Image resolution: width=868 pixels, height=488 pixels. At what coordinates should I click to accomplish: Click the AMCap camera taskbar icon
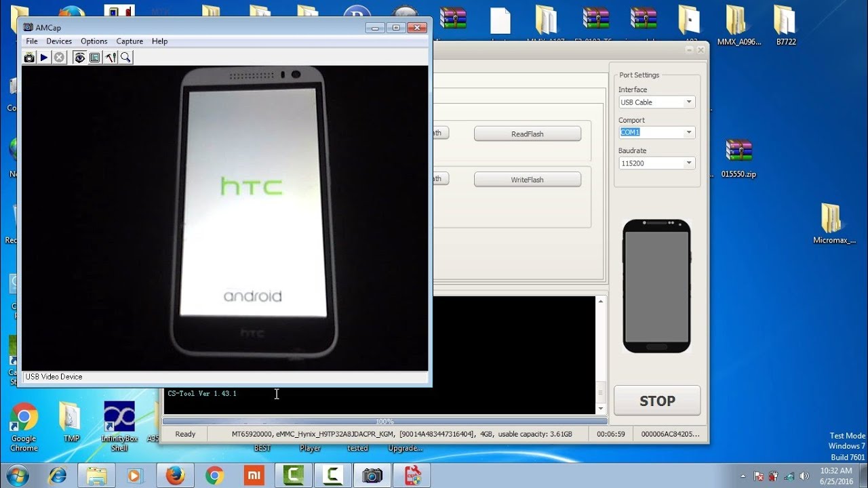tap(372, 476)
